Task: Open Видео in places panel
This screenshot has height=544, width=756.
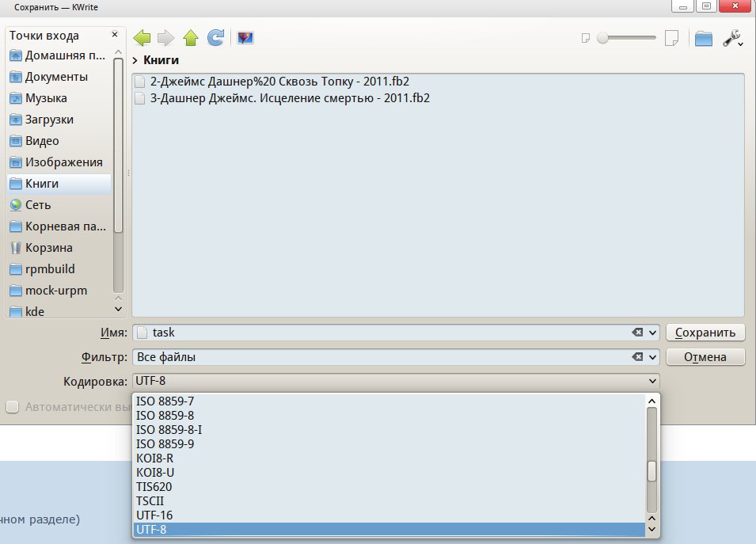Action: tap(58, 141)
